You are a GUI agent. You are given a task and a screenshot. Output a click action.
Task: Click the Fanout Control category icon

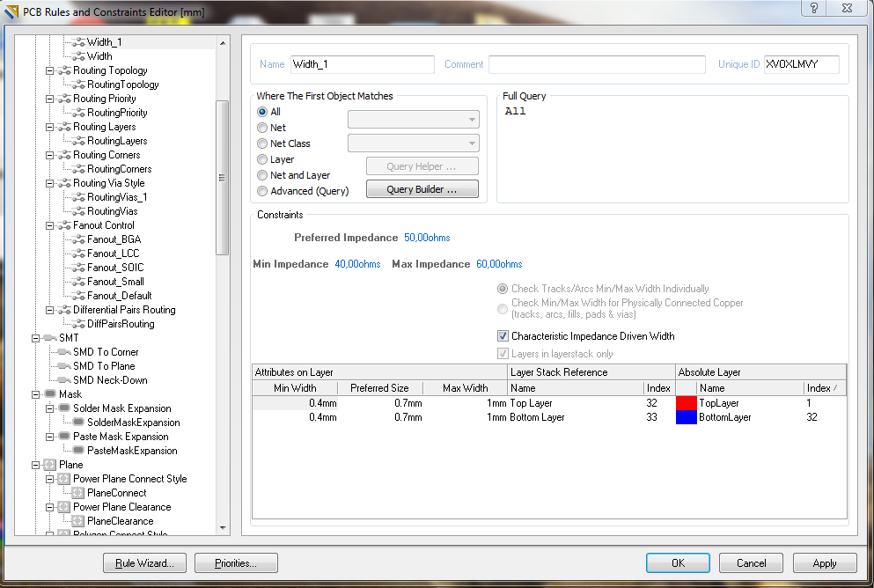pyautogui.click(x=64, y=225)
